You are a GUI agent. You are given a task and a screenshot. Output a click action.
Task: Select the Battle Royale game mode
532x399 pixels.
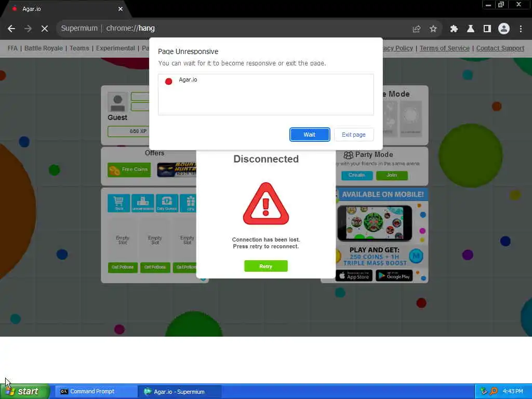click(44, 48)
